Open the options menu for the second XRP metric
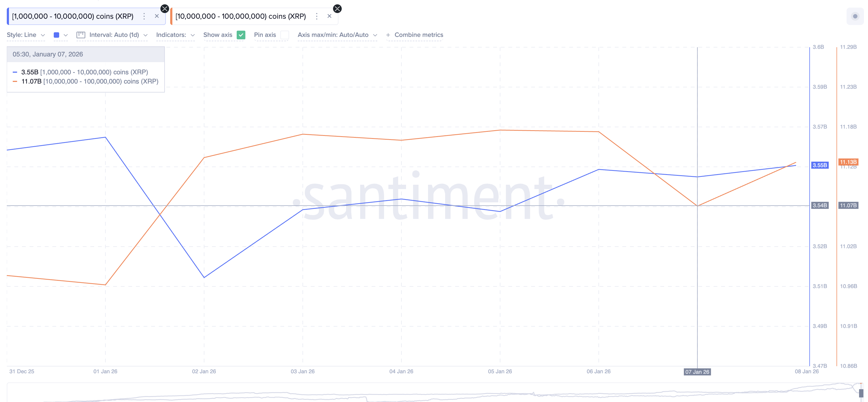This screenshot has height=402, width=868. click(x=317, y=16)
